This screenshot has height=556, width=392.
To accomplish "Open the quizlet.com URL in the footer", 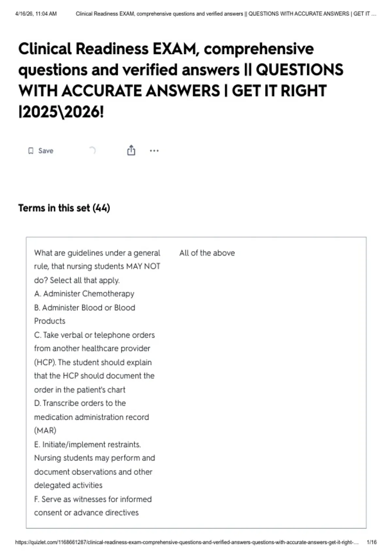I will coord(187,542).
